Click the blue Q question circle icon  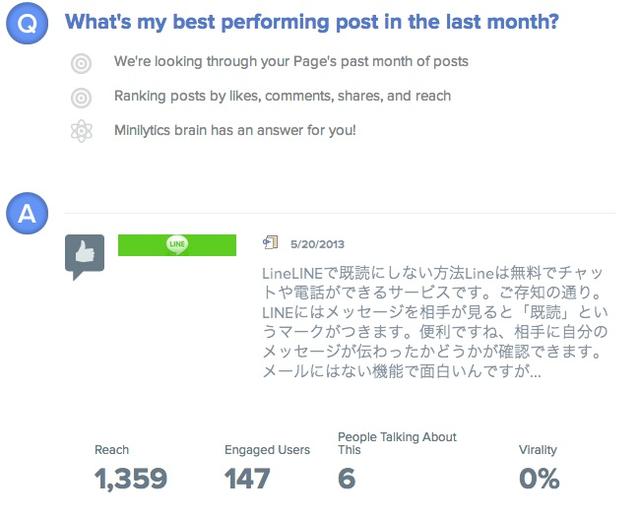point(27,25)
